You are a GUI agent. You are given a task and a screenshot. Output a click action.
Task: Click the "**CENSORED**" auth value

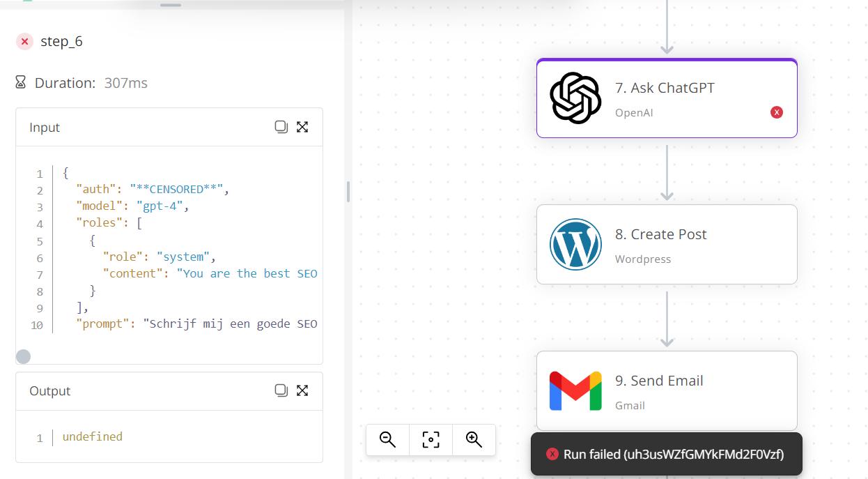click(x=176, y=189)
